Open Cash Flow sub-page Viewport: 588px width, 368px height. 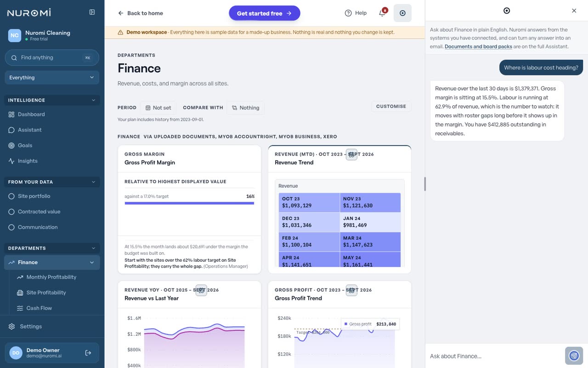click(57, 308)
